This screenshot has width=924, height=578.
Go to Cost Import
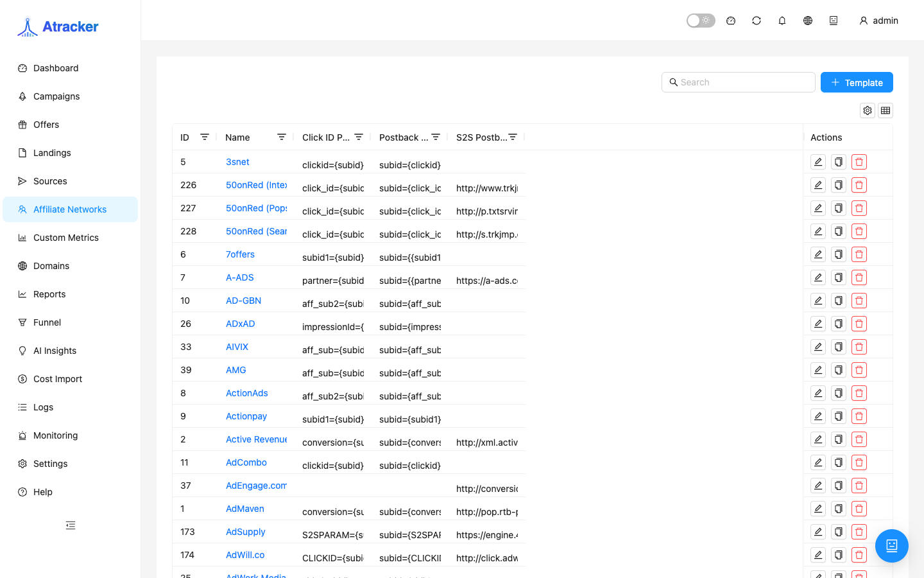coord(71,379)
